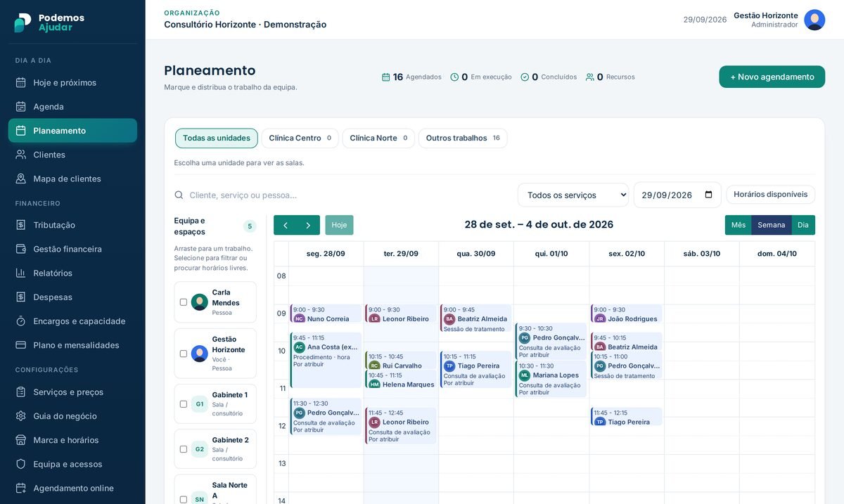Click the Recursos people icon
The width and height of the screenshot is (844, 504).
[590, 77]
